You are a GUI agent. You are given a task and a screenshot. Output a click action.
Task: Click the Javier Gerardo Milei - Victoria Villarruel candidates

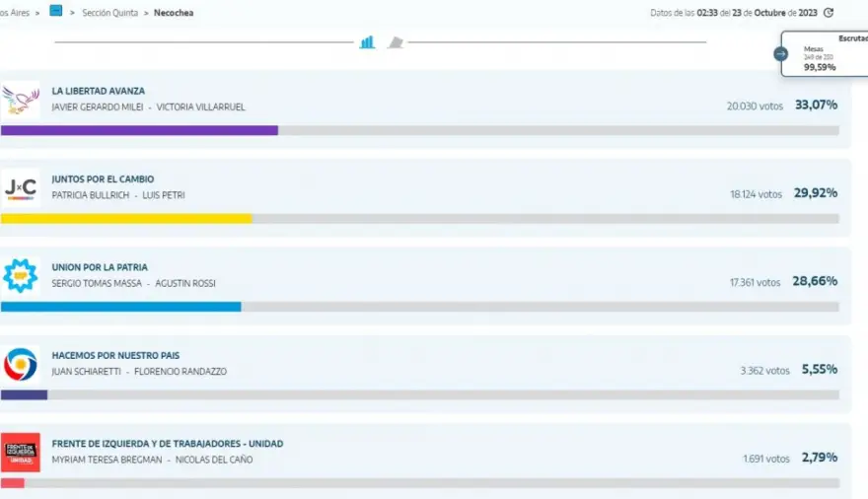pyautogui.click(x=148, y=107)
